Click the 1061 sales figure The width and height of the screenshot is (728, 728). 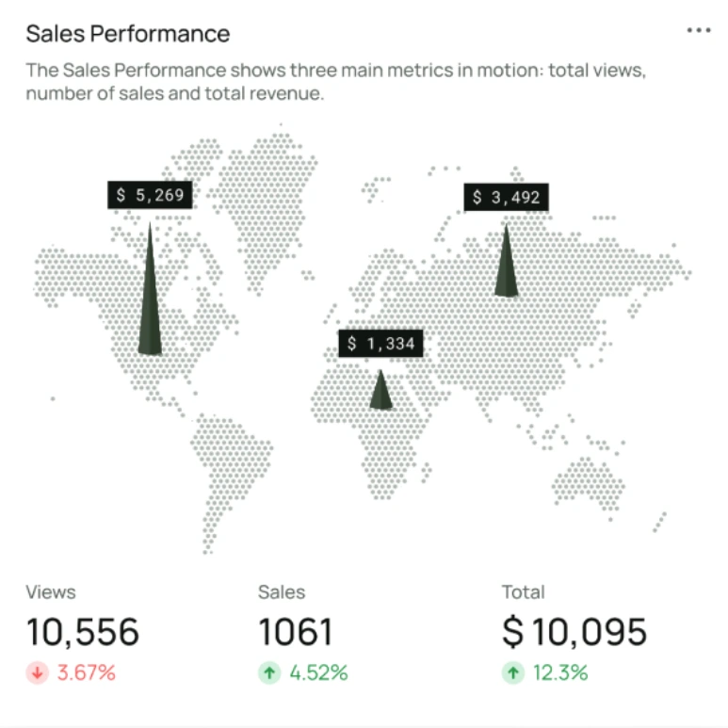[x=296, y=632]
